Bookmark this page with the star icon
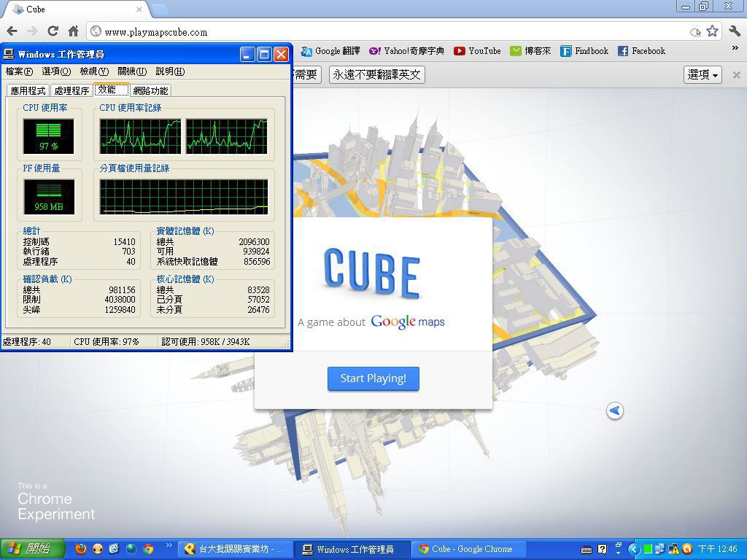 (x=712, y=31)
